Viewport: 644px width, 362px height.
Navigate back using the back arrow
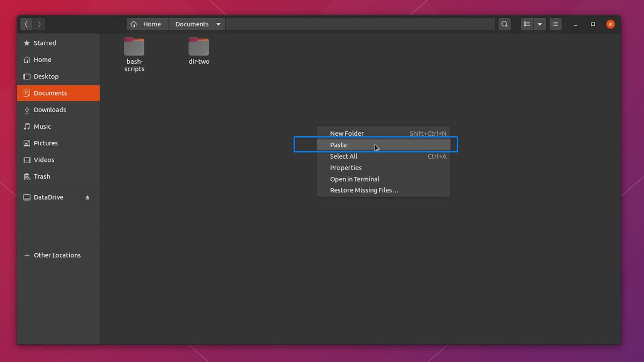(x=26, y=24)
